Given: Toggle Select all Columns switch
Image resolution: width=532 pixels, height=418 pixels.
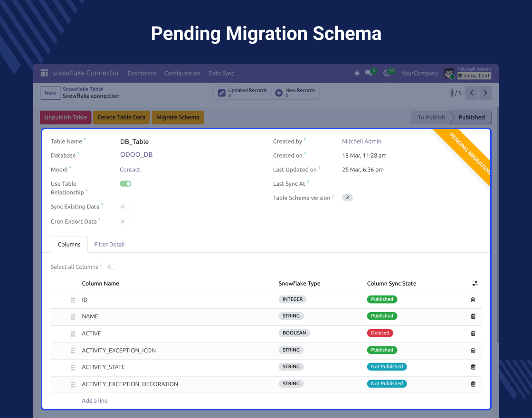Looking at the screenshot, I should (112, 266).
